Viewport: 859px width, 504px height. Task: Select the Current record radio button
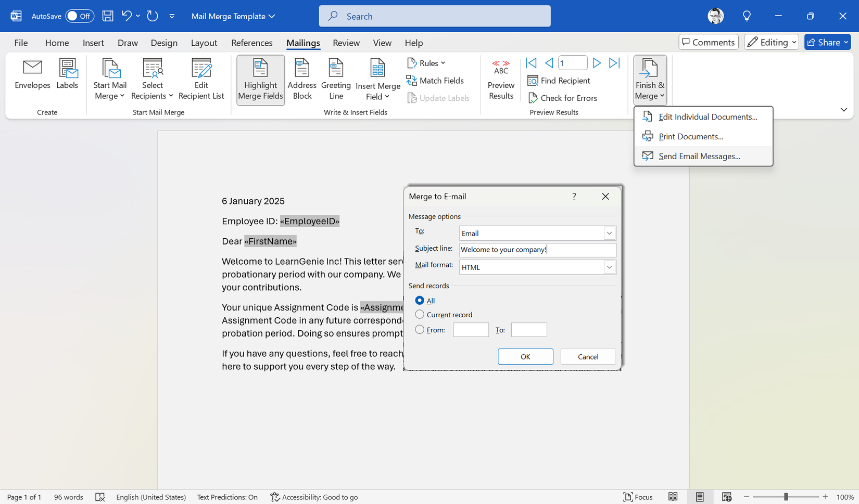420,315
